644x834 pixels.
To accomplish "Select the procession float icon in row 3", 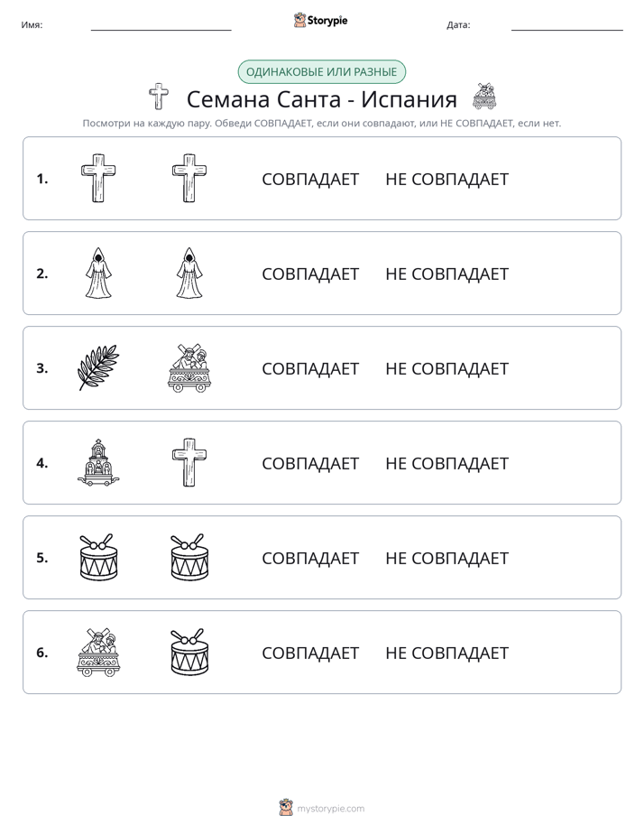I will click(x=189, y=367).
